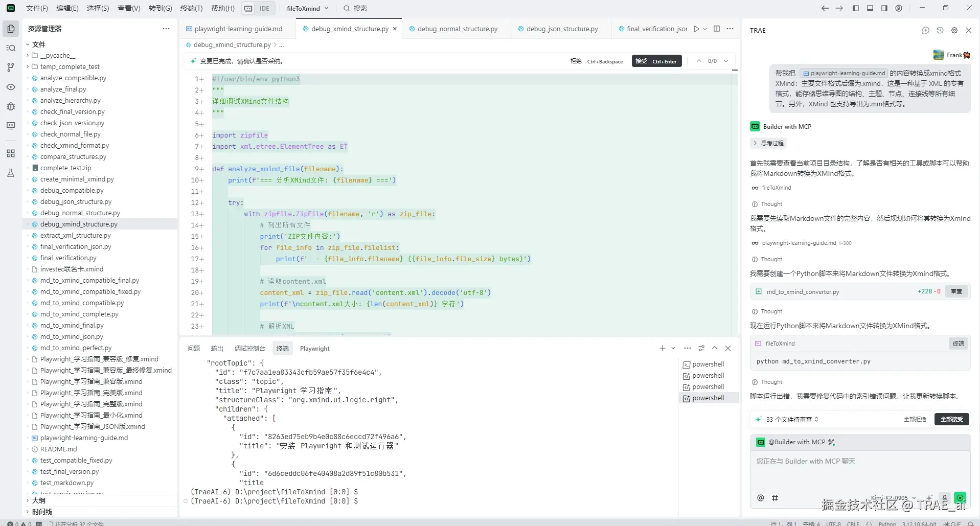Go forward with the right arrow

839,8
